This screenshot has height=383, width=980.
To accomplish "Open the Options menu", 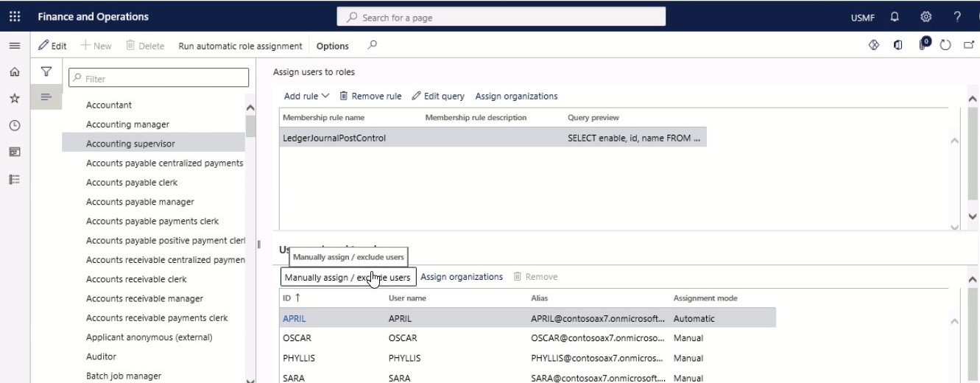I will pyautogui.click(x=333, y=46).
